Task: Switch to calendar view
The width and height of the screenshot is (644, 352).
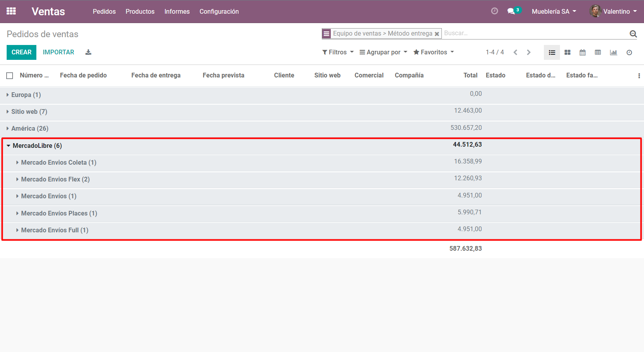Action: click(x=583, y=52)
